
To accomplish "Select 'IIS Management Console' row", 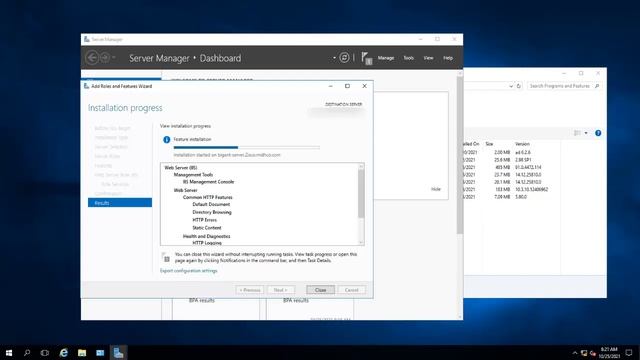I will tap(209, 182).
